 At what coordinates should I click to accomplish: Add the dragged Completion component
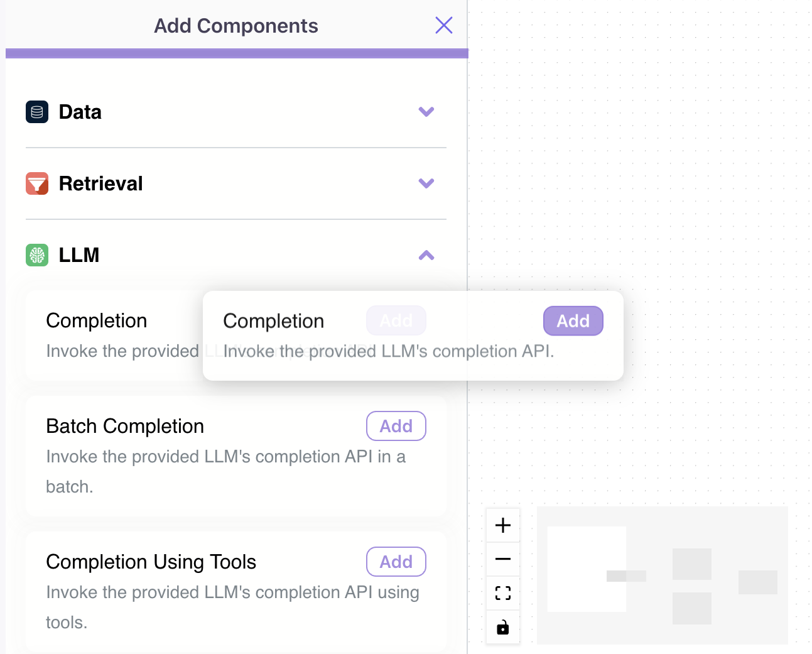[x=573, y=321]
